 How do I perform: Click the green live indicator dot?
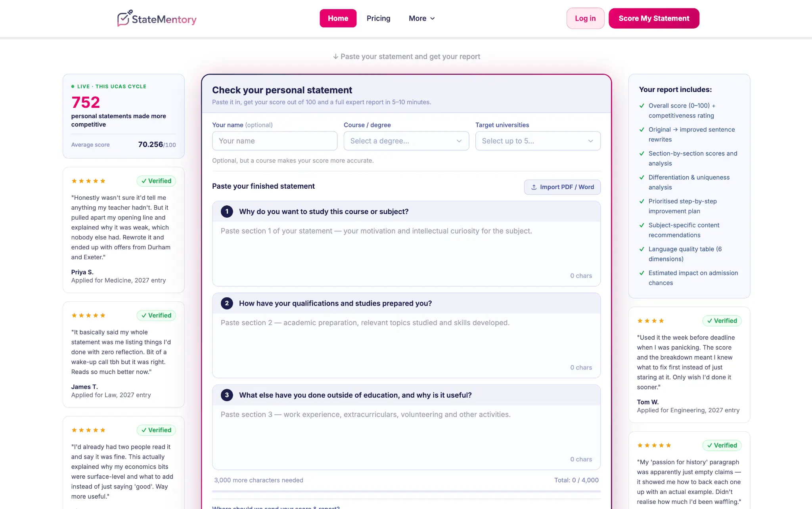(73, 86)
